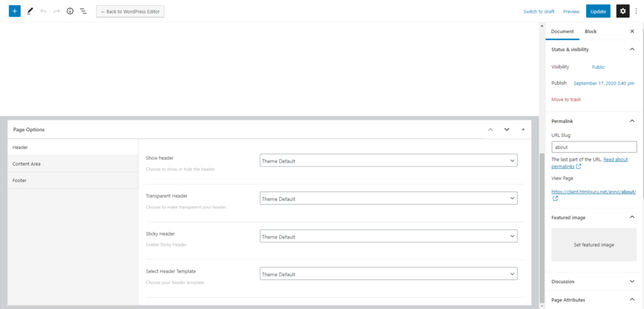Click the View Page label
This screenshot has height=309, width=644.
tap(562, 178)
